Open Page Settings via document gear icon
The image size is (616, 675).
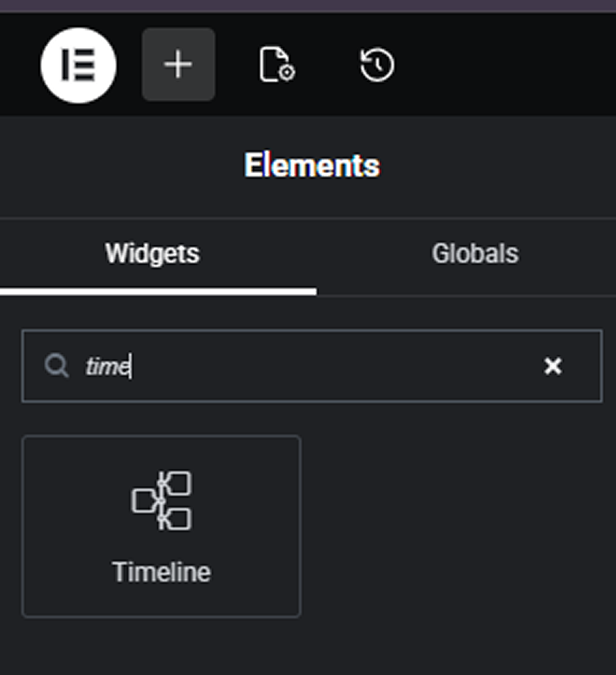[x=278, y=65]
